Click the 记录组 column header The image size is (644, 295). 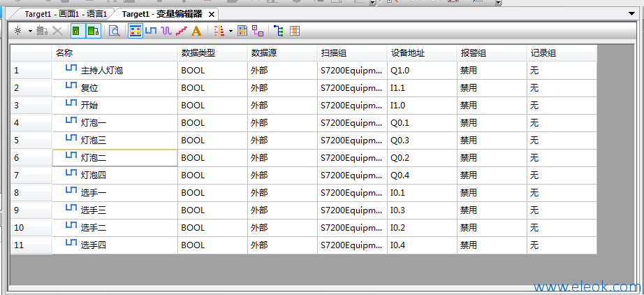point(562,53)
